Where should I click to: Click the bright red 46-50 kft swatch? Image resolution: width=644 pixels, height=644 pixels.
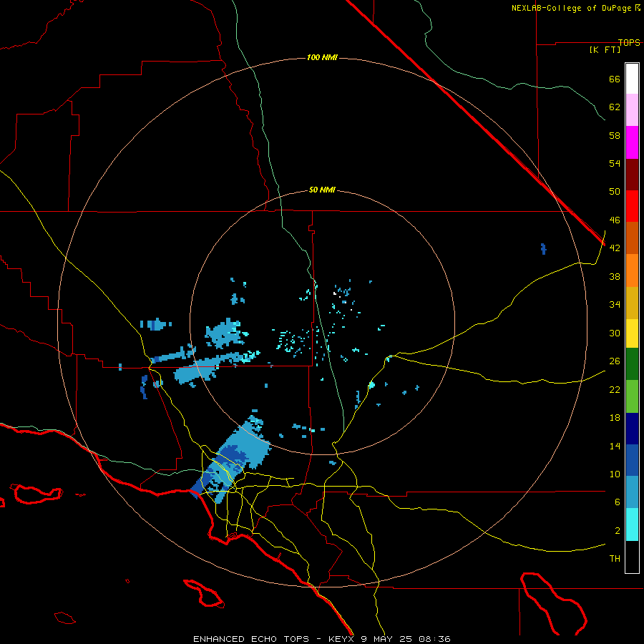(x=632, y=206)
